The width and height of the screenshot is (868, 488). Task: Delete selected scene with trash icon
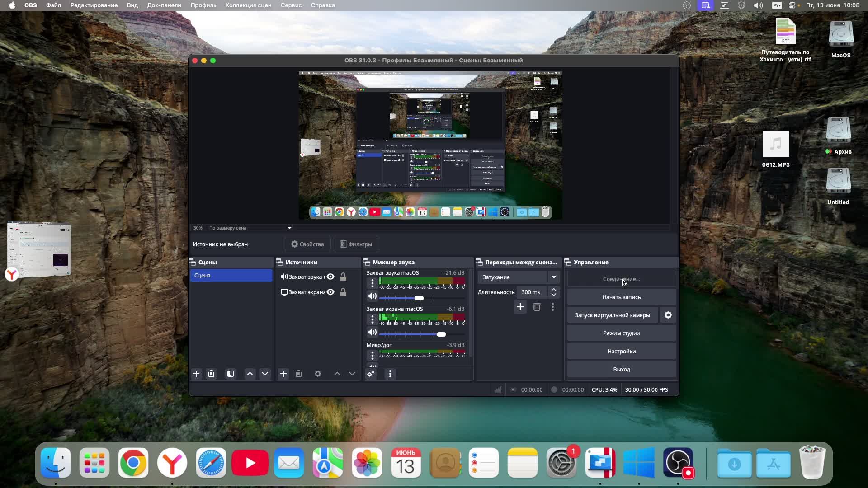211,374
